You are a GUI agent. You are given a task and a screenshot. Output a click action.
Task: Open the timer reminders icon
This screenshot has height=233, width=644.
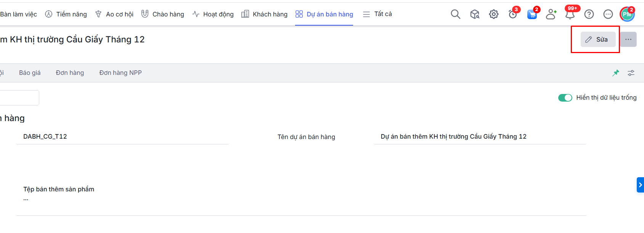coord(513,14)
